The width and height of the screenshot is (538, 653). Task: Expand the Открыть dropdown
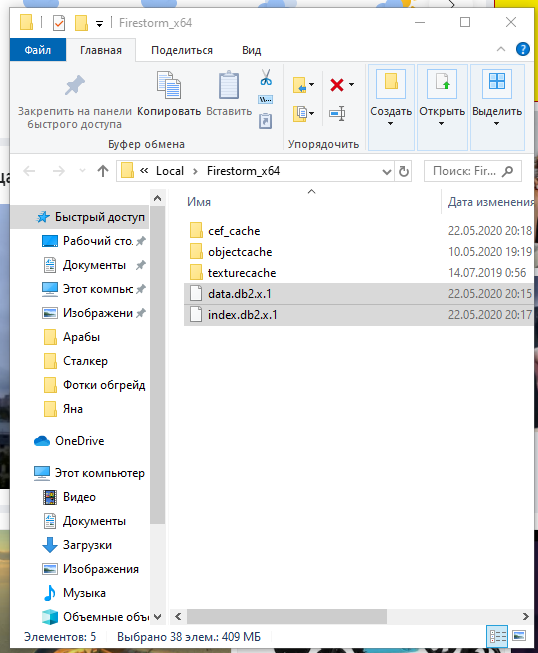441,124
